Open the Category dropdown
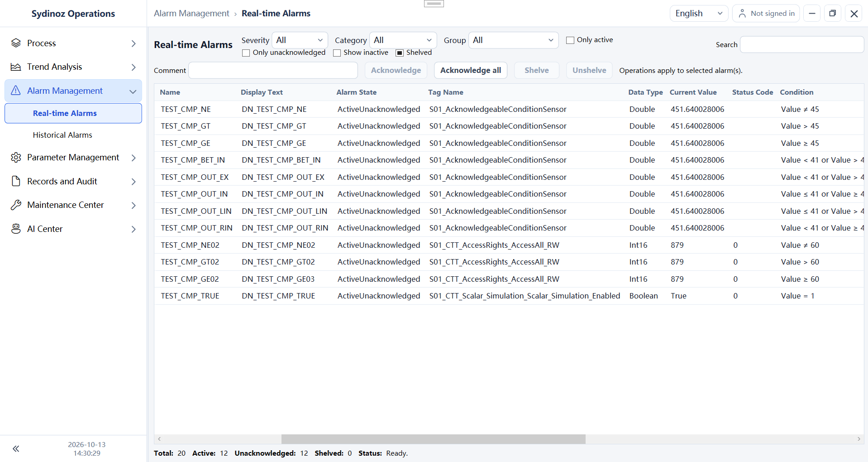868x462 pixels. click(403, 40)
